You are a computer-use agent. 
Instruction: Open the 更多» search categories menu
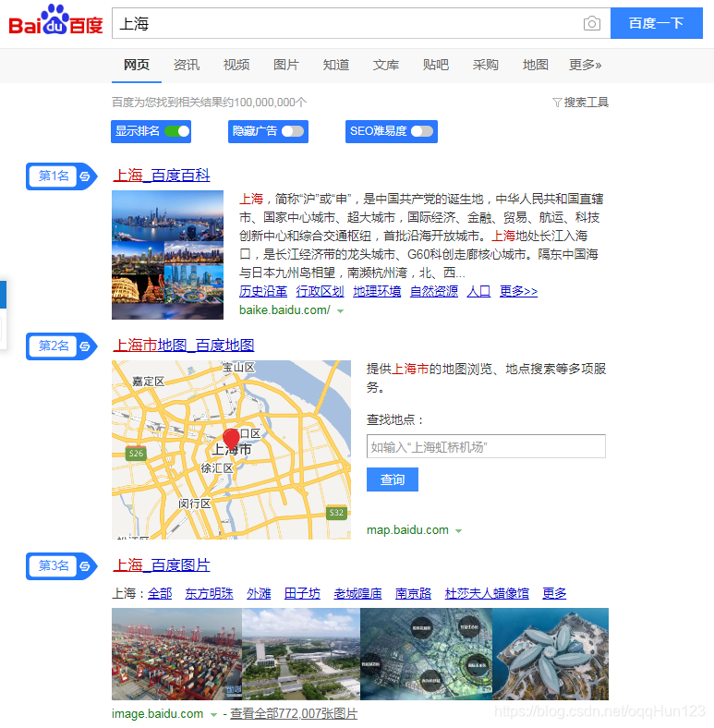585,65
